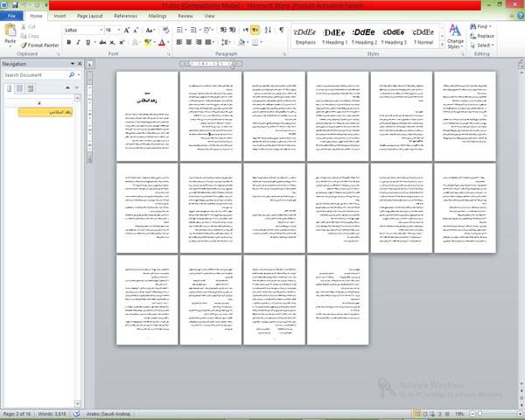Screen dimensions: 525x420
Task: Grow font size with the large A
Action: [x=127, y=30]
